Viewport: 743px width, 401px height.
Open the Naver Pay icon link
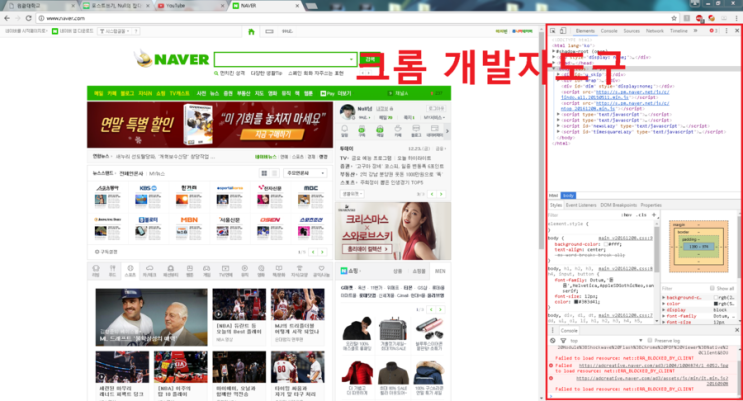pyautogui.click(x=329, y=93)
